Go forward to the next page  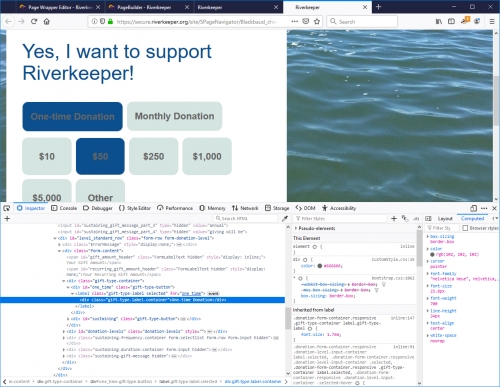point(21,21)
